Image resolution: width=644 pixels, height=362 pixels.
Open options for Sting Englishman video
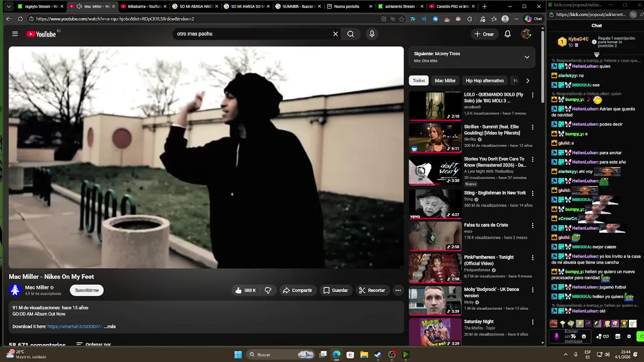[x=533, y=193]
